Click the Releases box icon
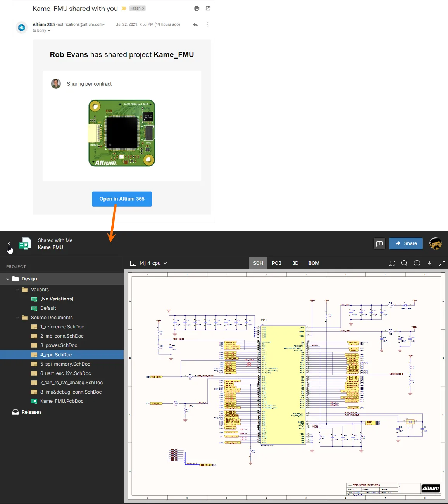The height and width of the screenshot is (504, 448). [16, 412]
